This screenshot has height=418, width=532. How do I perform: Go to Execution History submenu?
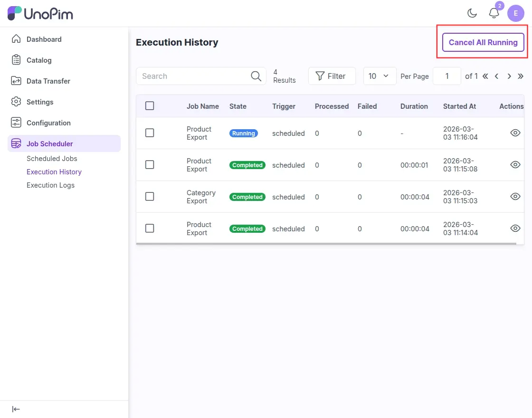(54, 171)
